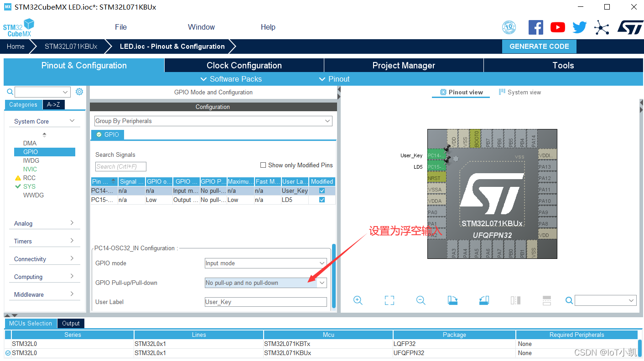Viewport: 644px width, 361px height.
Task: Rotate the chip counter-clockwise
Action: [484, 300]
